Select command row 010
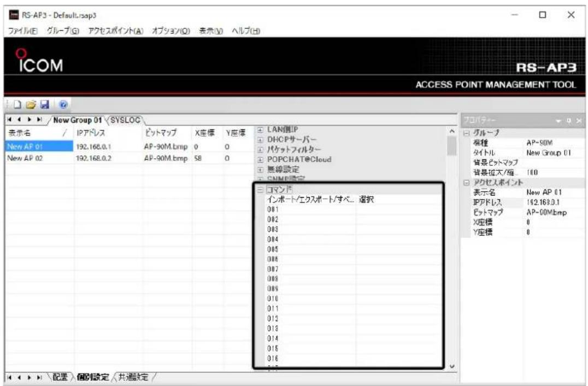Viewport: 588px width, 386px height. pyautogui.click(x=353, y=299)
